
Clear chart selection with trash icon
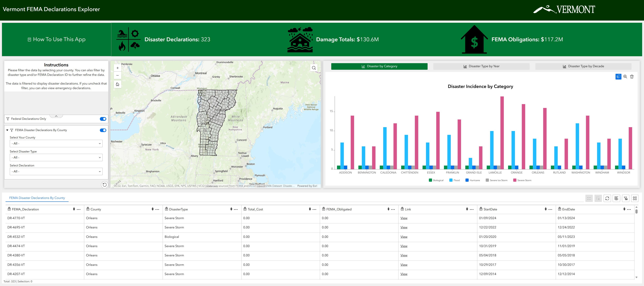tap(632, 77)
